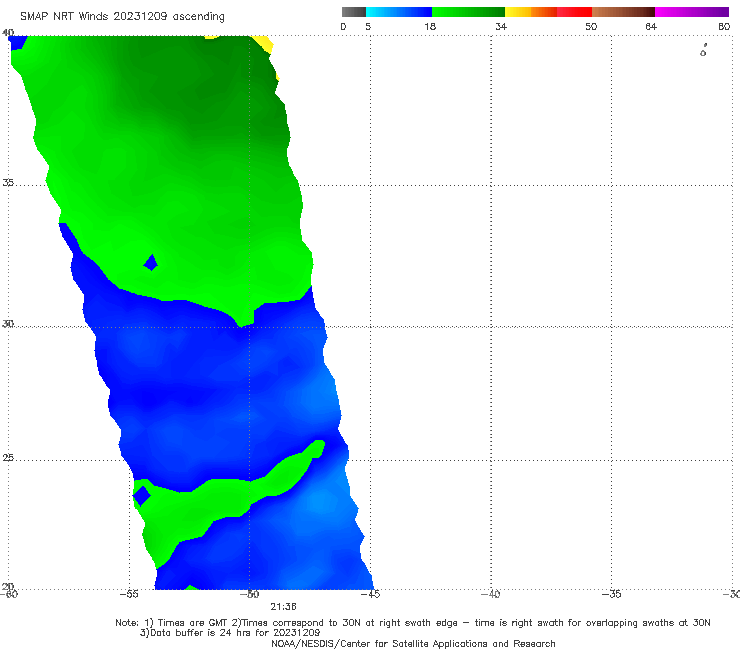Screen dimensions: 740x650
Task: Click the latitude label '35'
Action: (x=8, y=182)
